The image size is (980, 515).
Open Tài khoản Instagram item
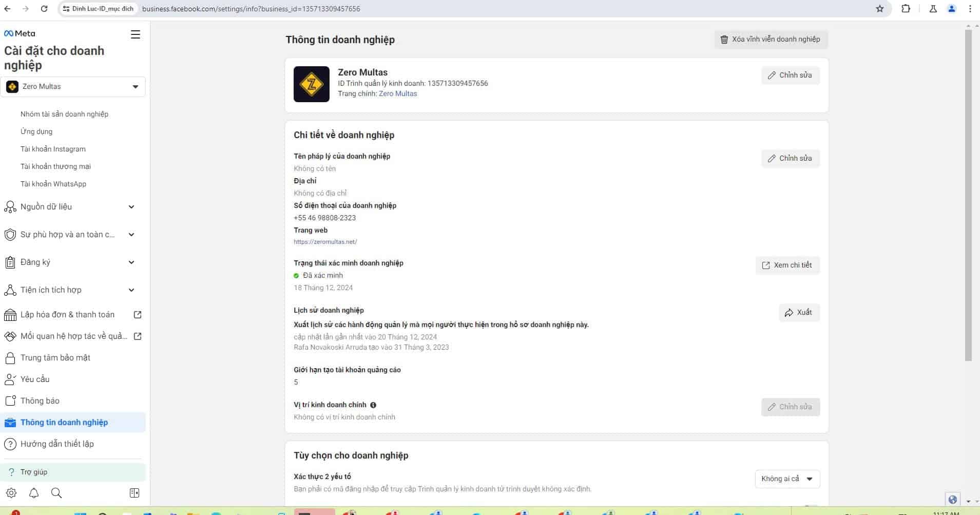tap(53, 149)
